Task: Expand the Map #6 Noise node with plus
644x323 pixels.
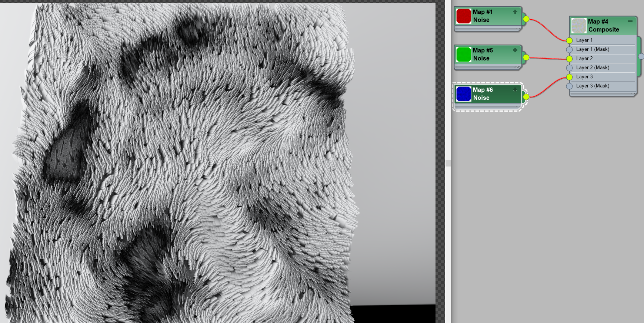Action: 515,90
